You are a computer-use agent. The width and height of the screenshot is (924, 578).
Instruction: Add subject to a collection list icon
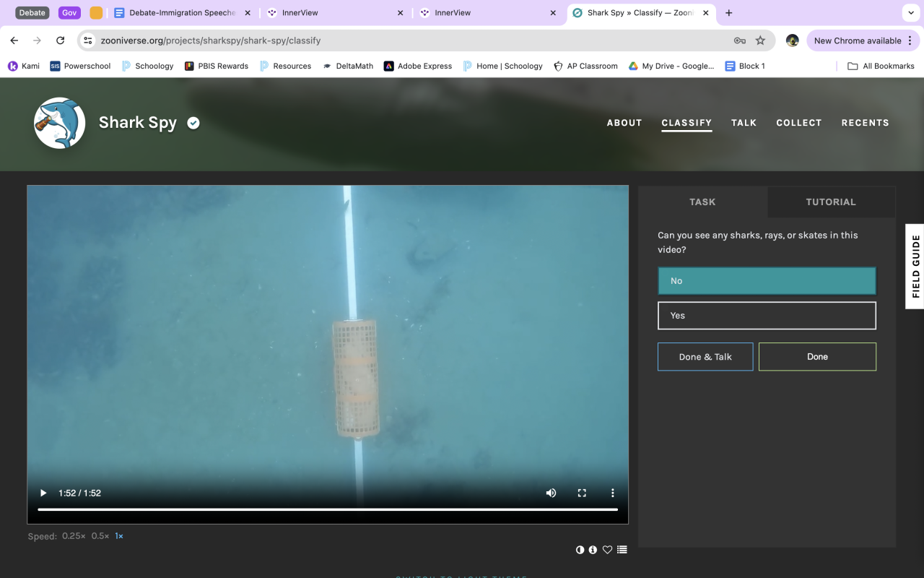tap(622, 550)
